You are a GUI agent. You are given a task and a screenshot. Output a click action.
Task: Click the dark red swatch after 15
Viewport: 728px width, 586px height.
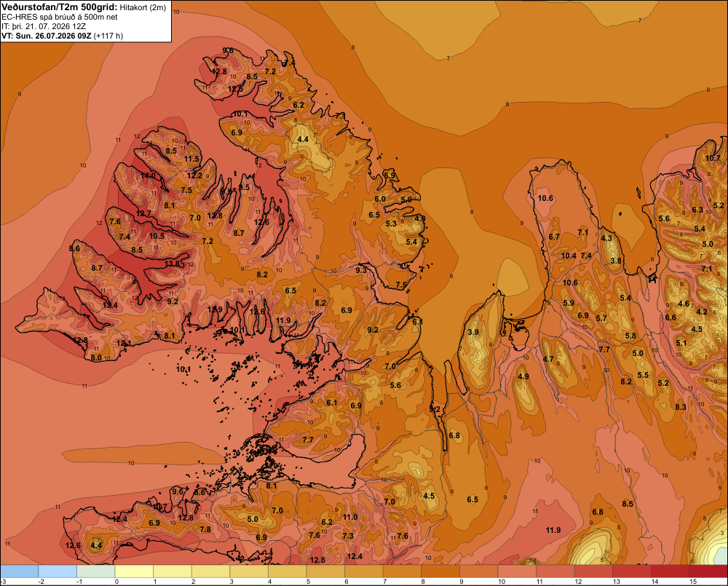point(708,571)
